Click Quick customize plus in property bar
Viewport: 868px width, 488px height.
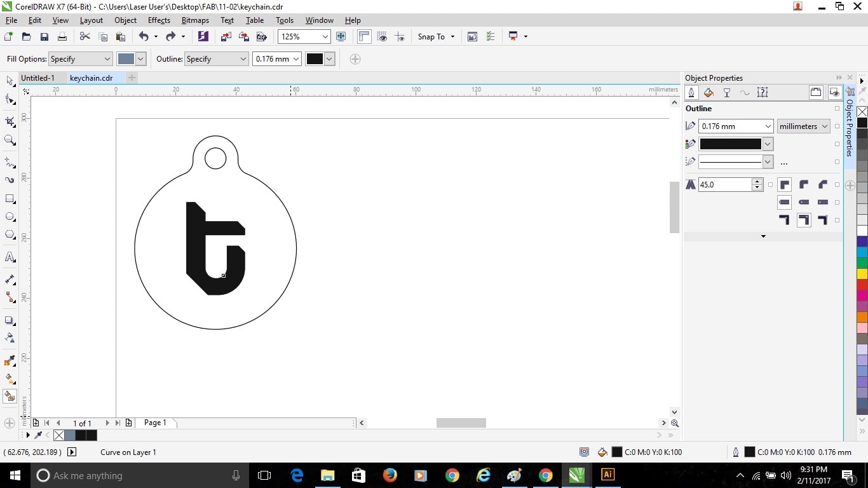click(x=355, y=59)
